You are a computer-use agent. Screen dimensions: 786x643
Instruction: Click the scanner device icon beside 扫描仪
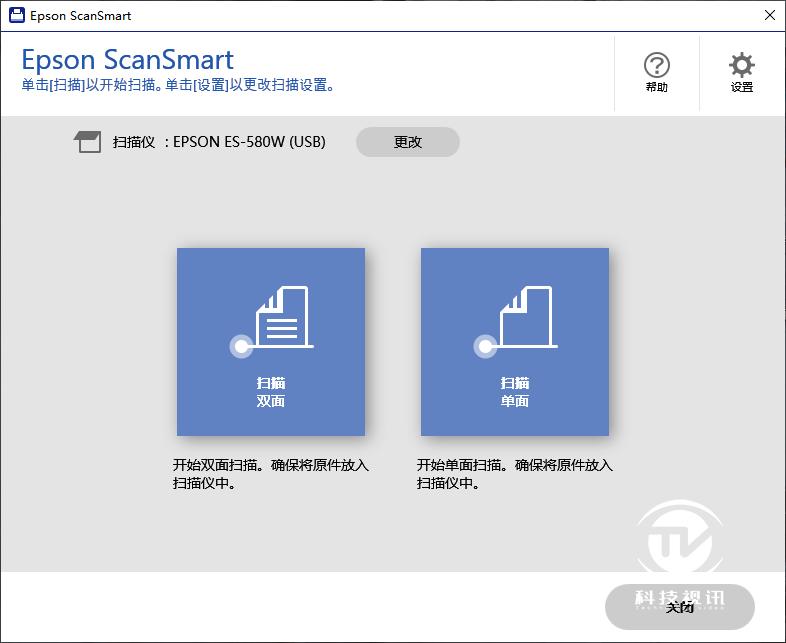pos(87,142)
